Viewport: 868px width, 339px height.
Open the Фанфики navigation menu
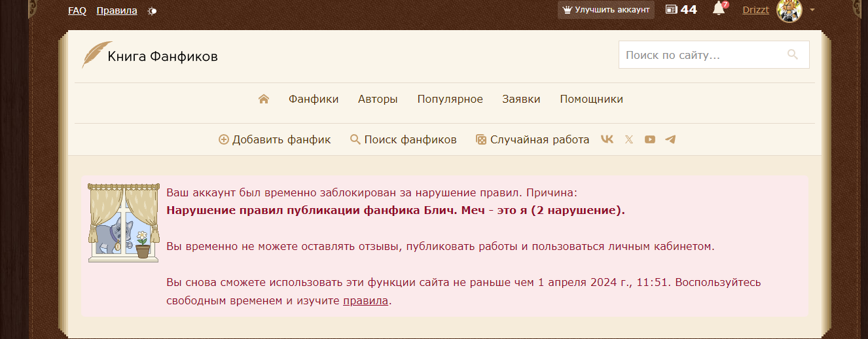tap(314, 99)
